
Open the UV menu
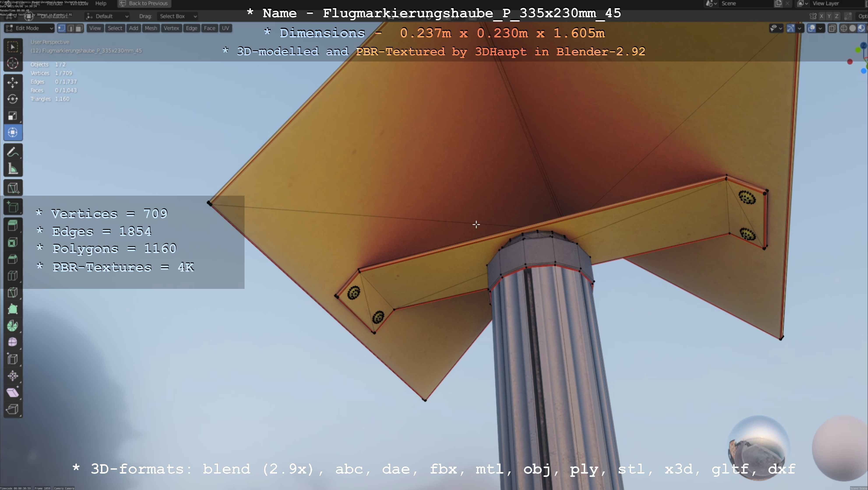tap(226, 28)
